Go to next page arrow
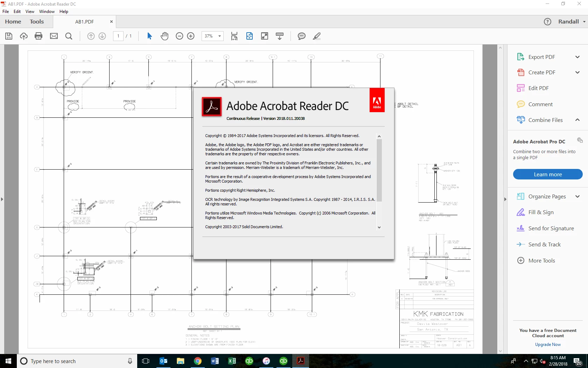The width and height of the screenshot is (588, 368). tap(102, 36)
